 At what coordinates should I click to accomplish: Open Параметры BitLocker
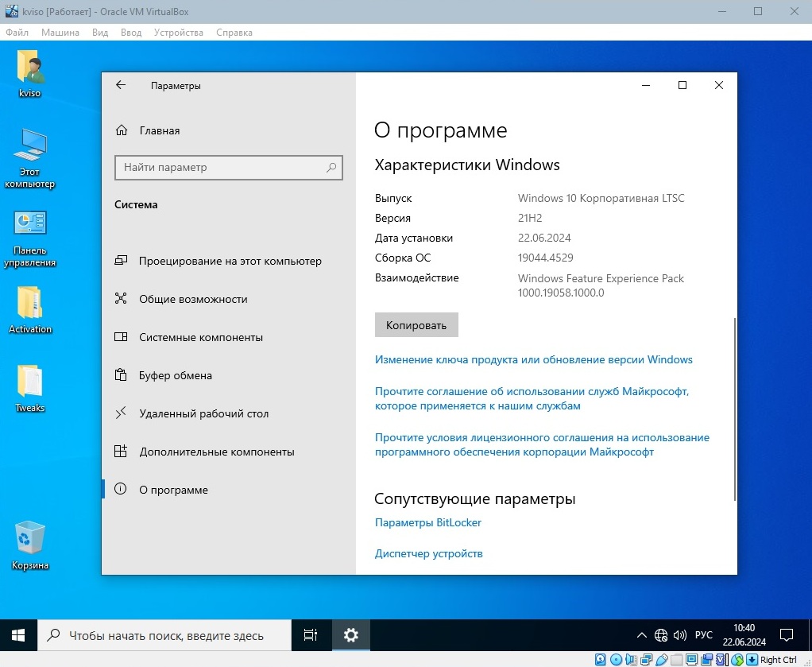click(427, 522)
